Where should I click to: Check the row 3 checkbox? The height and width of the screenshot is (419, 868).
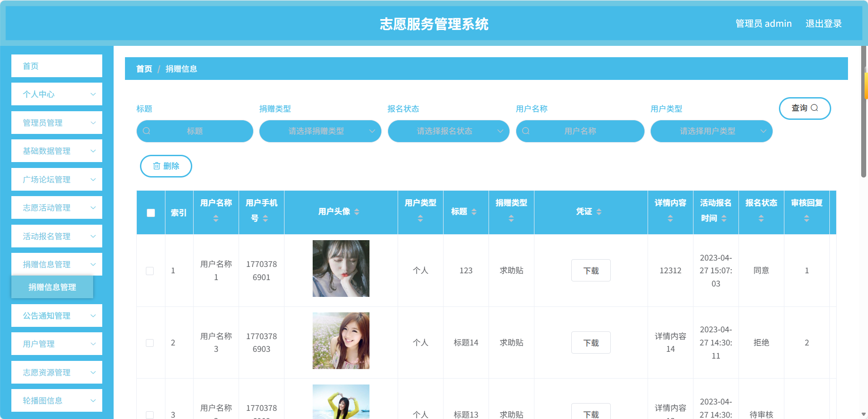click(150, 415)
